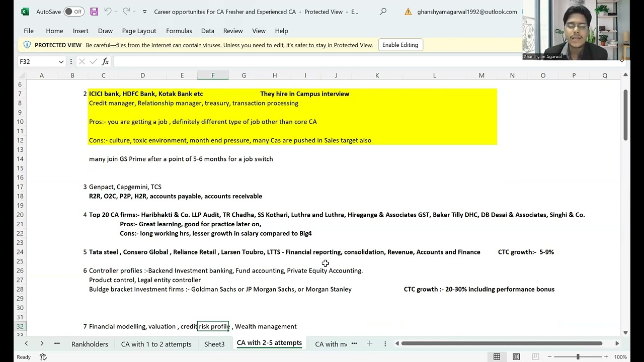Click the account warning triangle icon
Viewport: 644px width, 362px height.
click(x=408, y=12)
